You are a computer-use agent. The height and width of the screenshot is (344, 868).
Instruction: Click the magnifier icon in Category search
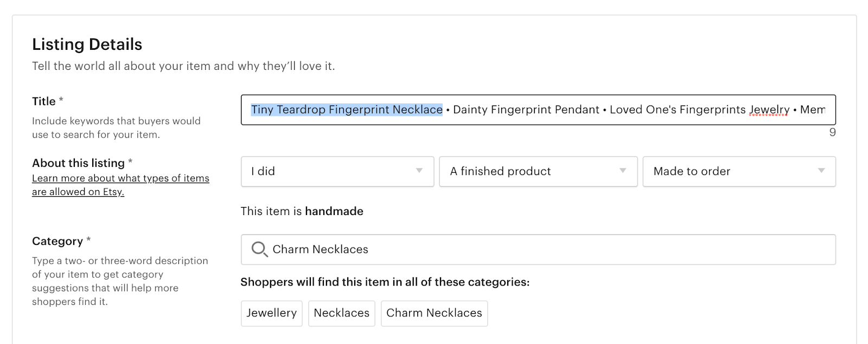tap(259, 249)
